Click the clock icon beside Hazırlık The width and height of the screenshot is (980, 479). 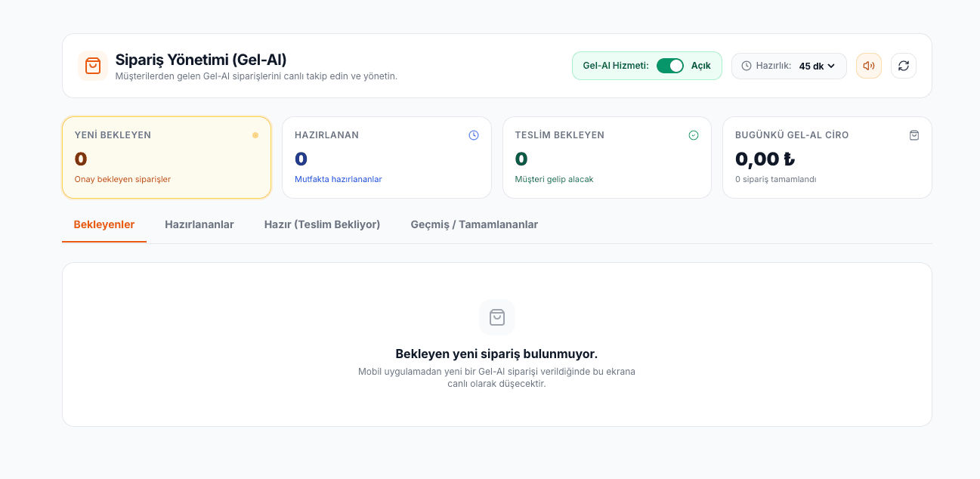tap(747, 66)
